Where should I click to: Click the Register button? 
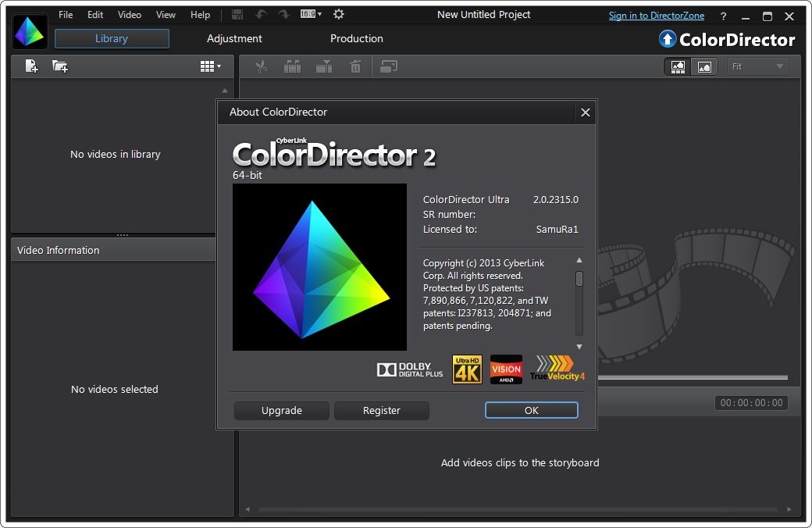pos(382,410)
